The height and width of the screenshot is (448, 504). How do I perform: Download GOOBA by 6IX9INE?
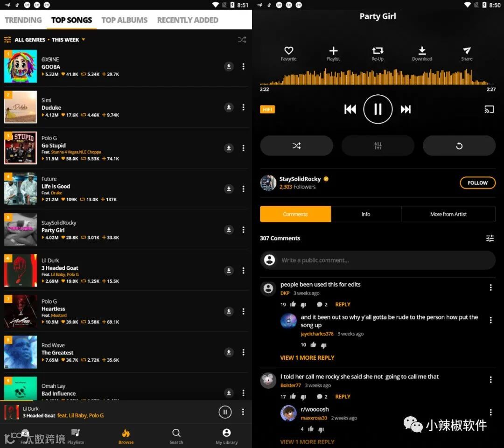[229, 66]
